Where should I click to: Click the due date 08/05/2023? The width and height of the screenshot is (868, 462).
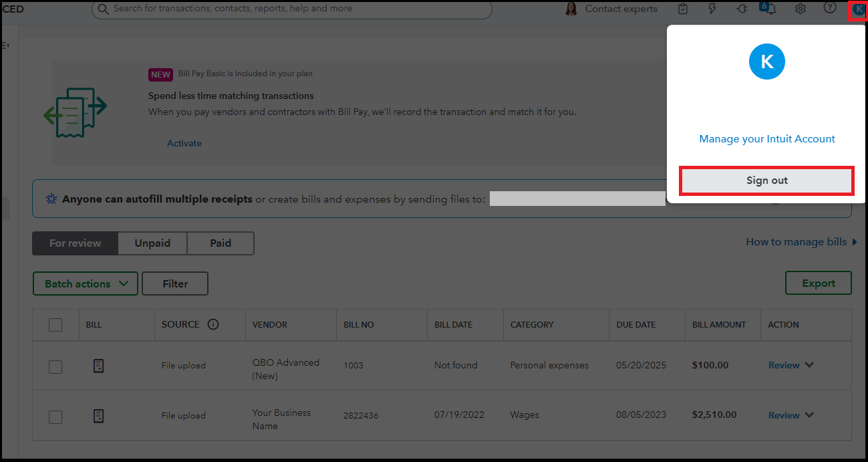[641, 415]
